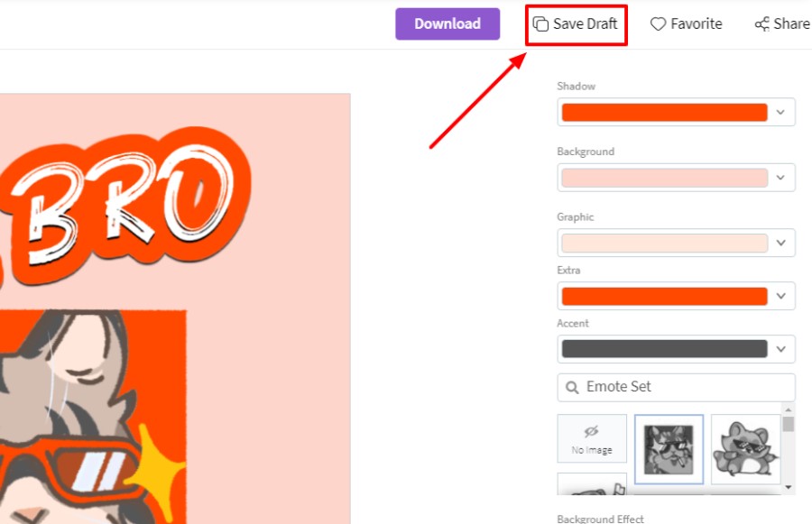Click the Accent label text
Viewport: 812px width, 524px height.
coord(572,323)
